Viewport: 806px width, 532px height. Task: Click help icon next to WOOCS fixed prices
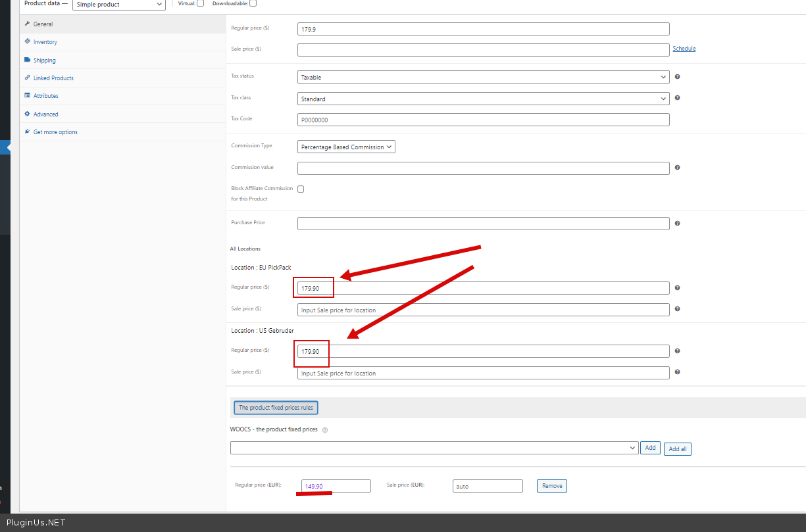325,430
